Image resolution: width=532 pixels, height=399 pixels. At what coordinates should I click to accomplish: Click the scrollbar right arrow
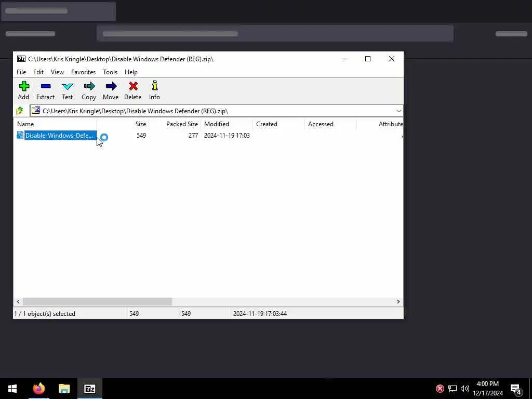pyautogui.click(x=398, y=301)
